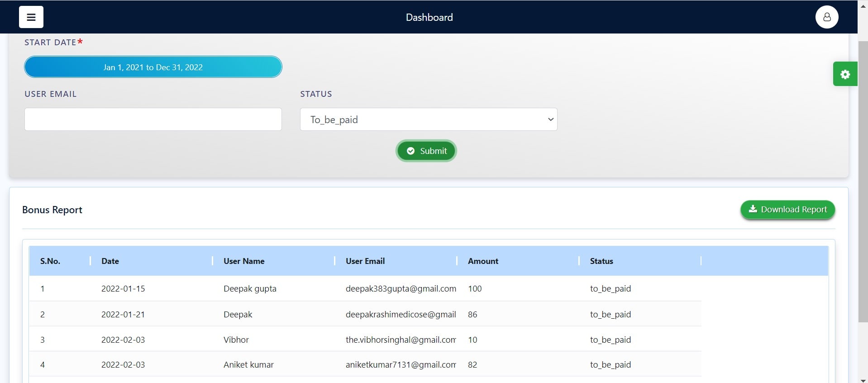This screenshot has width=868, height=383.
Task: Sort by User Email column header
Action: point(365,261)
